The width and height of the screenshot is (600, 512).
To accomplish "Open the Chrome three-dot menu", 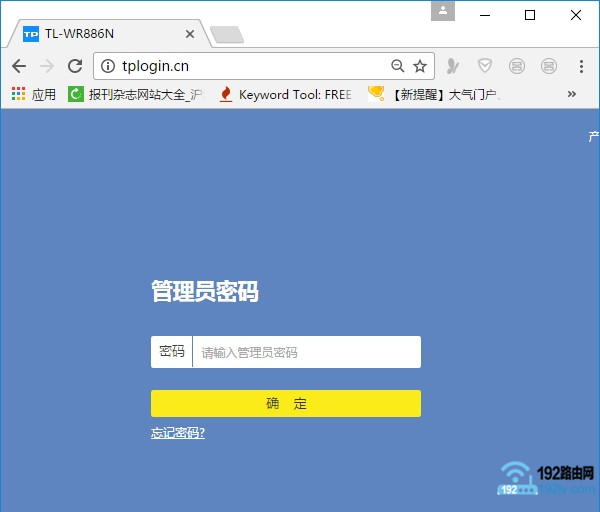I will pyautogui.click(x=581, y=66).
